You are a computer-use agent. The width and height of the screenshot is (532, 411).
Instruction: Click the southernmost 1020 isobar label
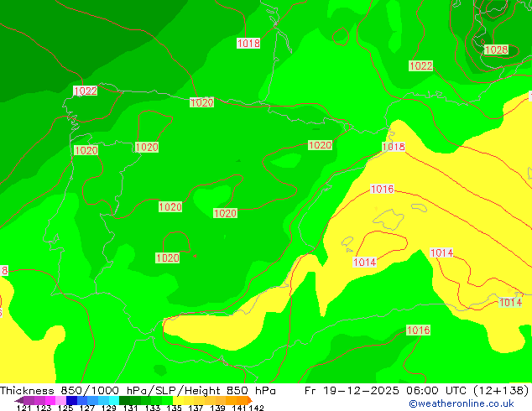point(168,258)
